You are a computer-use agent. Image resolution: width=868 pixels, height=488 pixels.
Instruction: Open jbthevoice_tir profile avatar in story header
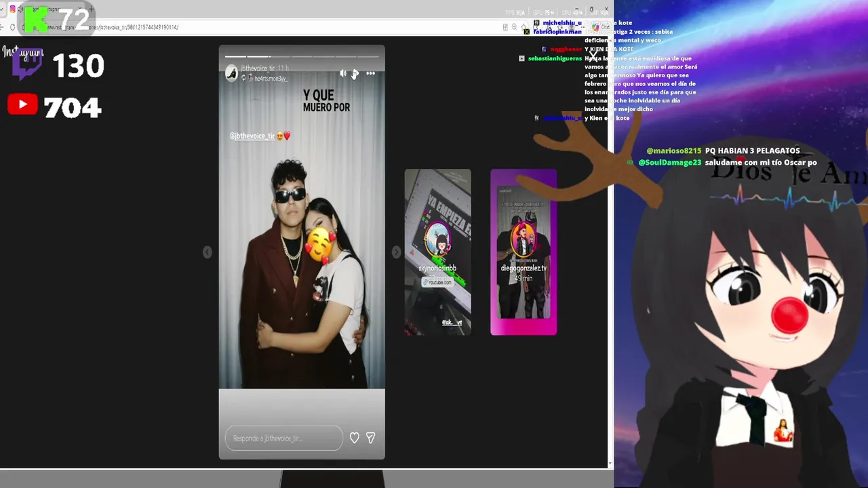[231, 73]
